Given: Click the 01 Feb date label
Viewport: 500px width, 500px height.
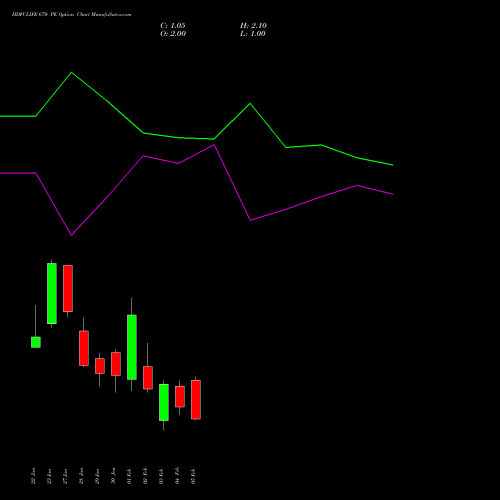Looking at the screenshot, I should pyautogui.click(x=129, y=476).
